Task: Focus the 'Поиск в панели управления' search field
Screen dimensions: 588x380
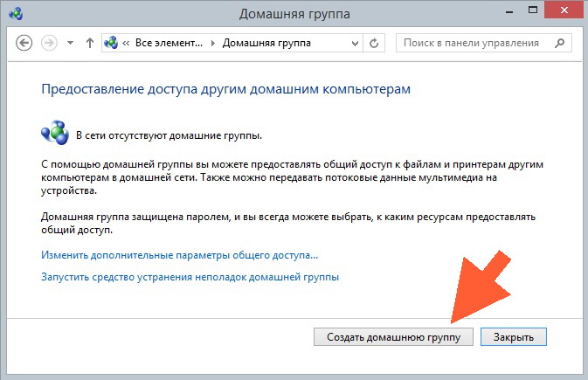Action: pos(484,43)
